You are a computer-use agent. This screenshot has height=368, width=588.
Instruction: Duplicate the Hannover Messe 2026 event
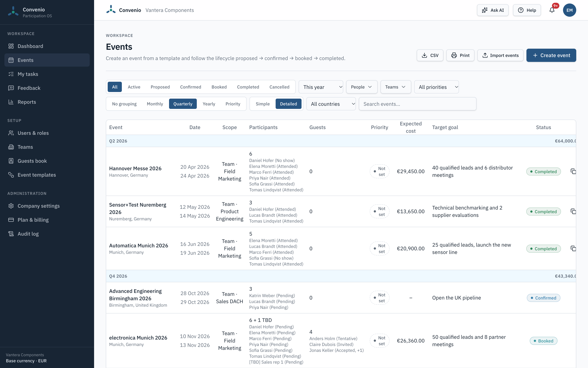(573, 171)
